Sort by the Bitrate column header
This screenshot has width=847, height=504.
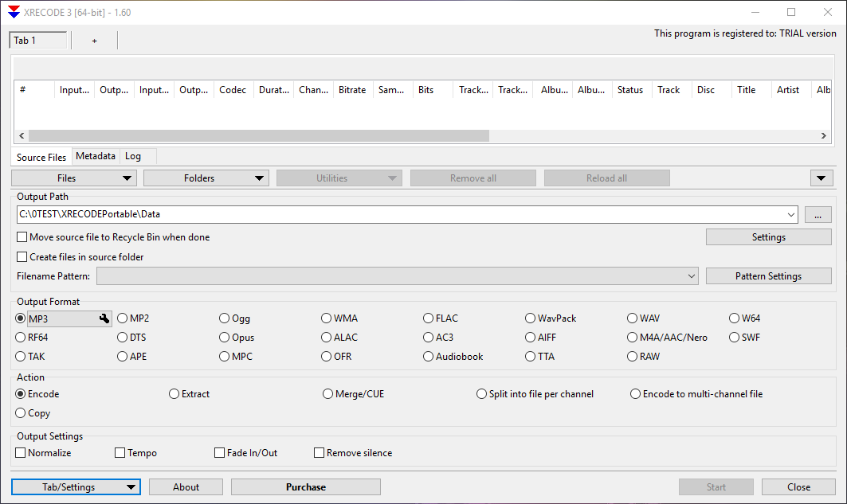point(353,90)
